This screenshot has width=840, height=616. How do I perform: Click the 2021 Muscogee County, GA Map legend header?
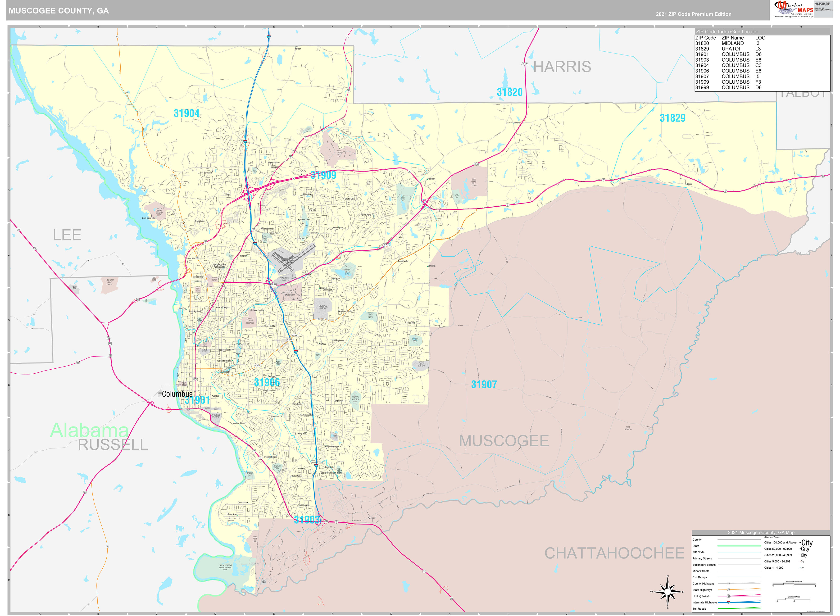761,533
